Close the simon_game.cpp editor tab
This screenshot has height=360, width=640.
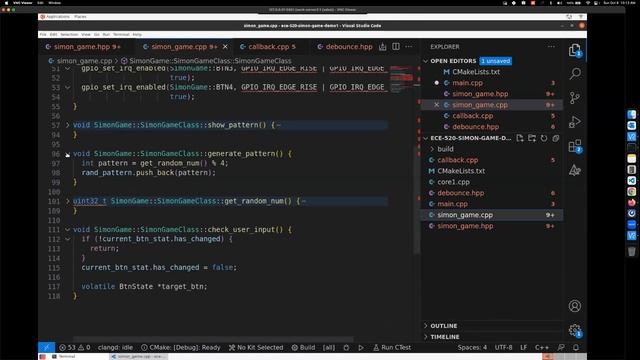225,47
